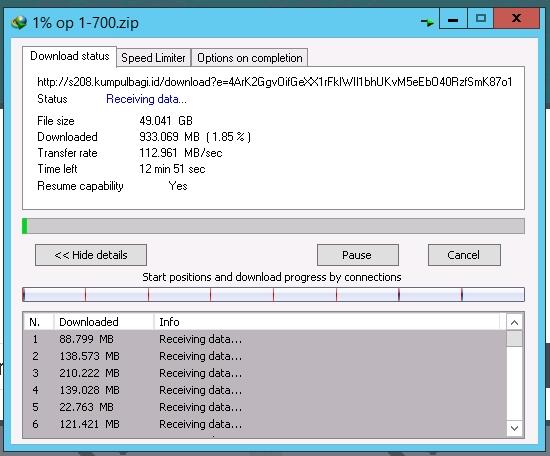Close the download window
This screenshot has width=550, height=456.
[x=516, y=19]
